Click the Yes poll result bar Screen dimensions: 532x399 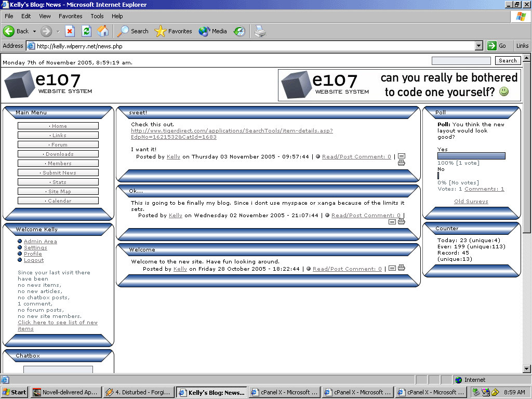(x=471, y=155)
